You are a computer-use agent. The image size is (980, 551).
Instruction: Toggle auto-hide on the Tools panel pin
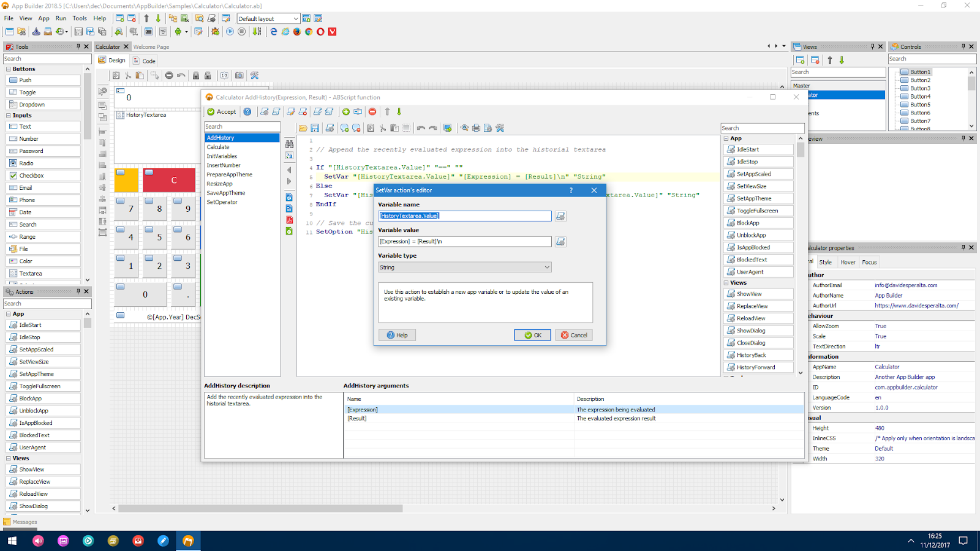coord(78,47)
